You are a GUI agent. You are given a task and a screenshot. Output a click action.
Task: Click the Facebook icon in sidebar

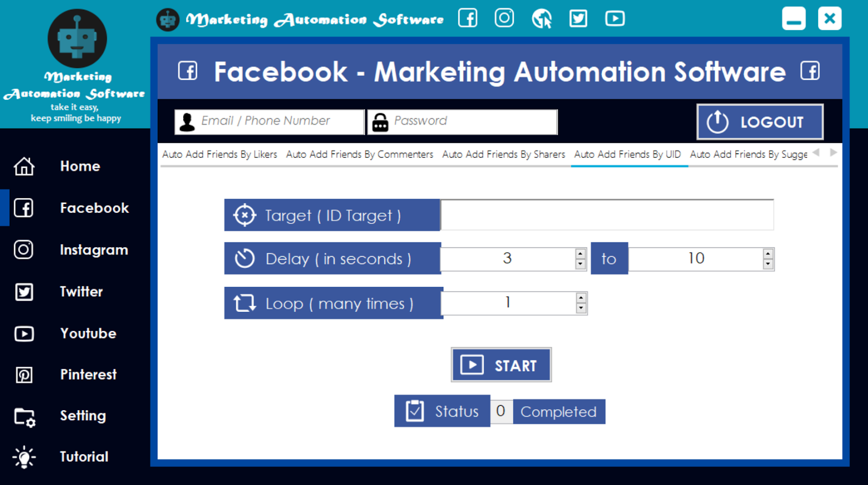[23, 208]
